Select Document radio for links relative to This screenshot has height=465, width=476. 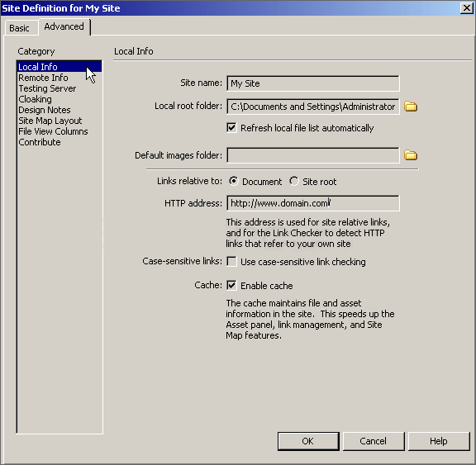tap(233, 181)
